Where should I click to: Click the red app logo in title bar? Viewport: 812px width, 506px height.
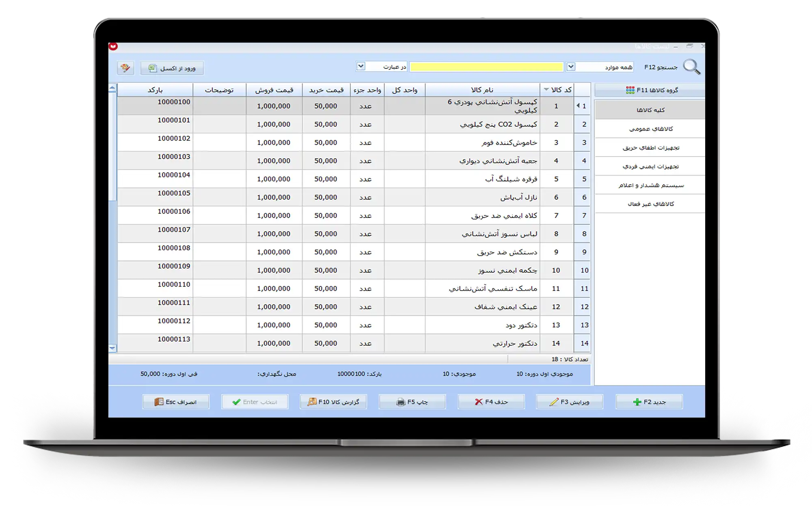coord(113,46)
